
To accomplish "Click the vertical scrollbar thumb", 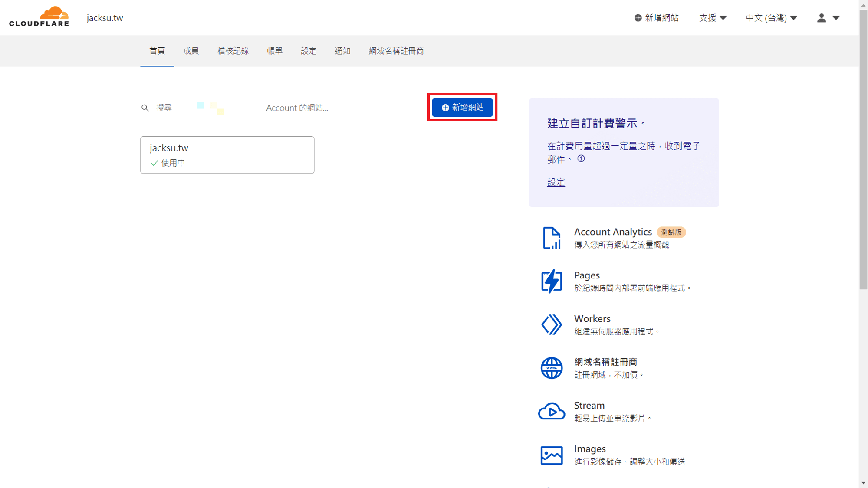I will [863, 149].
